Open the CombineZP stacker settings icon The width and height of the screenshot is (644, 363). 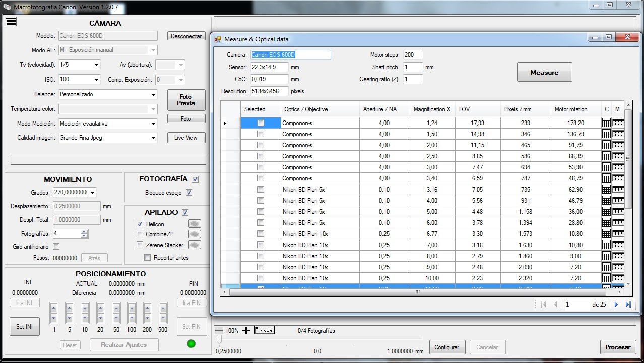[x=195, y=234]
